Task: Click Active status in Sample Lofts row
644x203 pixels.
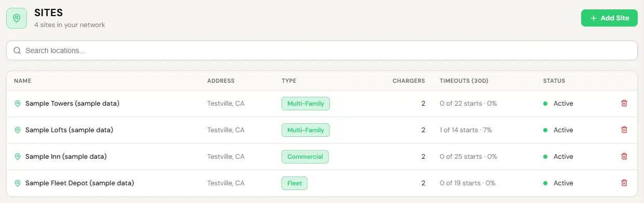Action: pyautogui.click(x=558, y=130)
